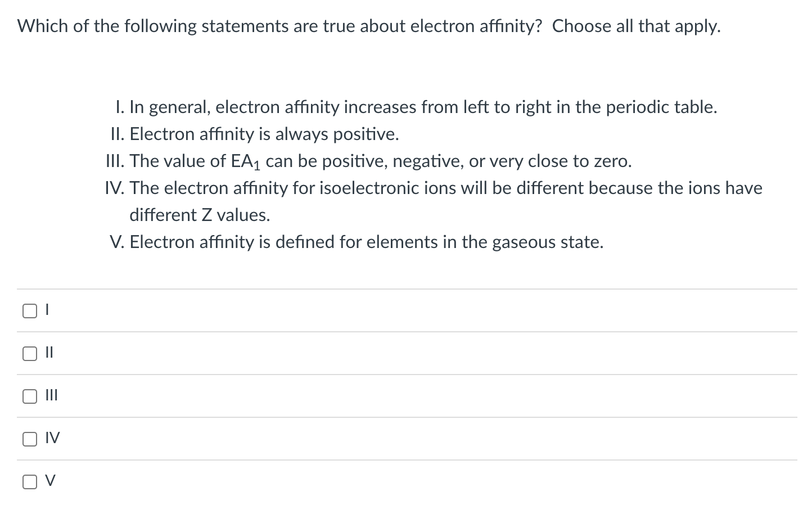
Task: Click statement V about gaseous state
Action: click(357, 242)
